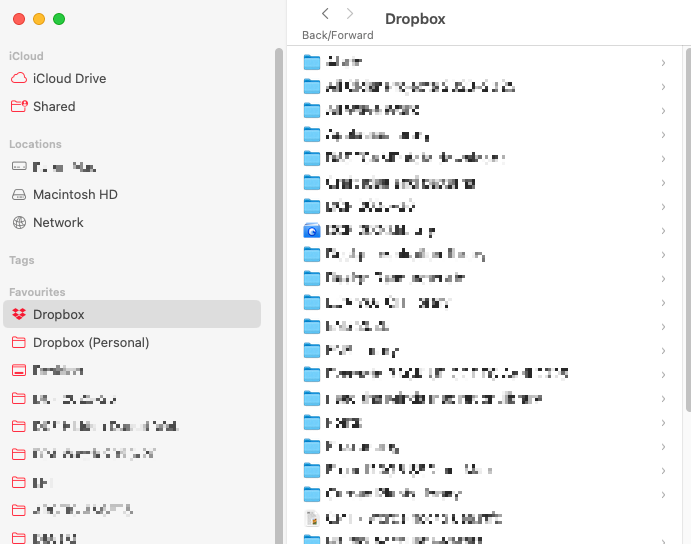
Task: Zoom the window with the green button
Action: pyautogui.click(x=59, y=19)
